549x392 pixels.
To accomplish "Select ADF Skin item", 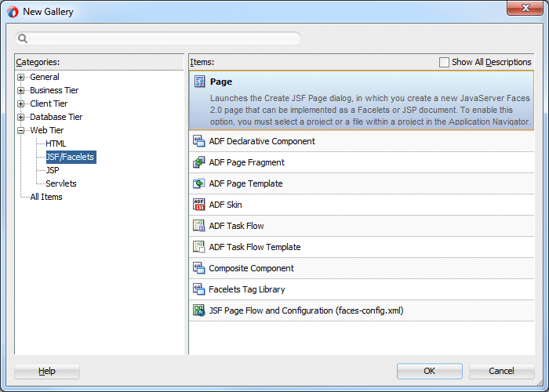I will pyautogui.click(x=362, y=205).
